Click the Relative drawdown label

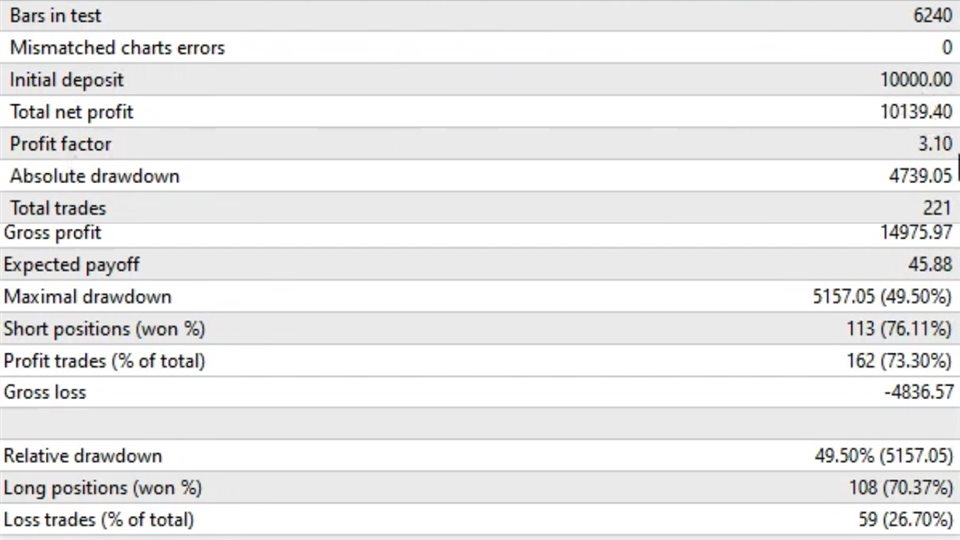point(83,456)
